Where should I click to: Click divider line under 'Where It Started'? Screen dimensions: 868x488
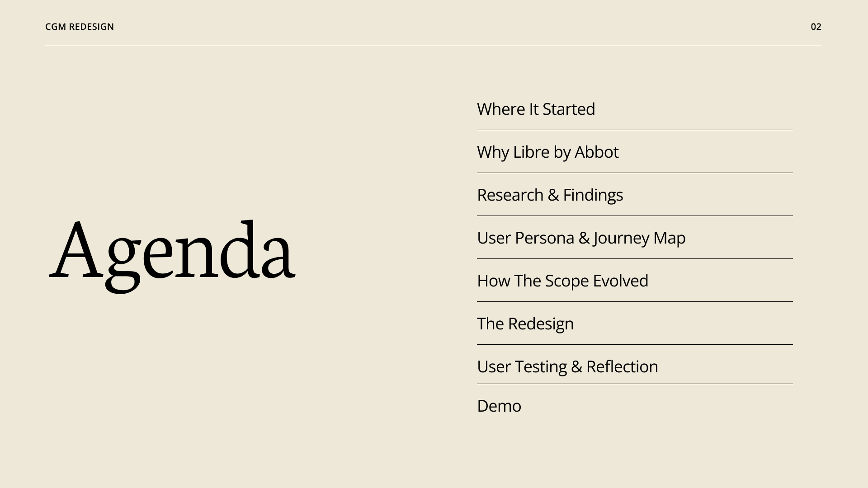[x=635, y=130]
